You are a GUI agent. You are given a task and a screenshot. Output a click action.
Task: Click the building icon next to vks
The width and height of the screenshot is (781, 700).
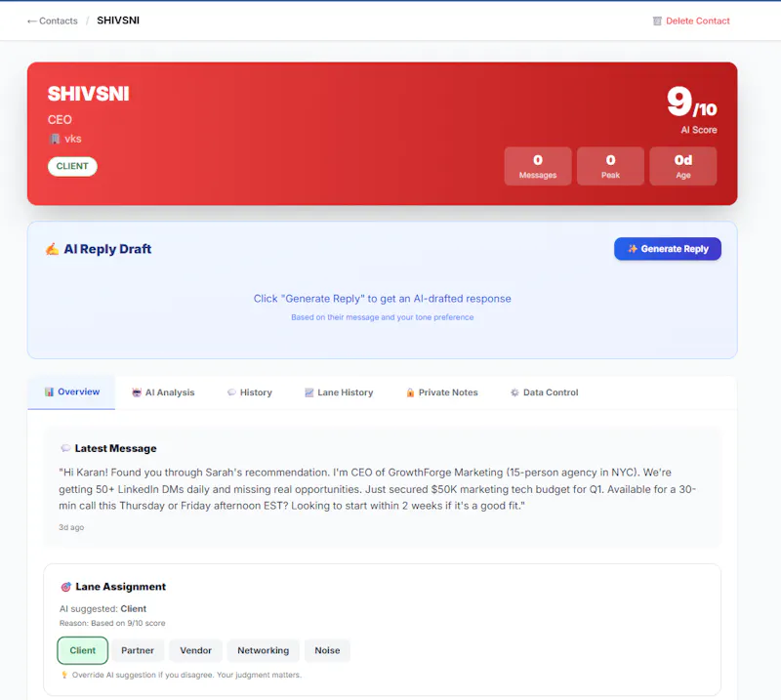tap(55, 139)
